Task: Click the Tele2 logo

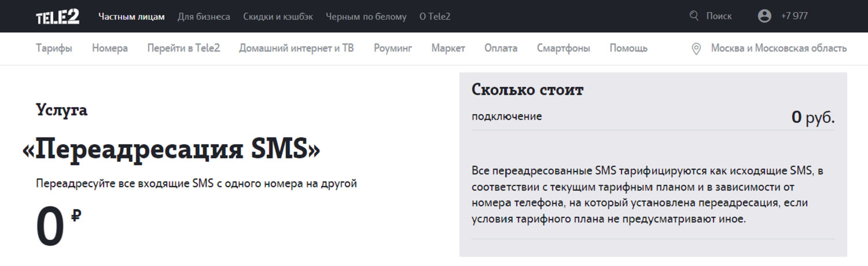Action: [57, 16]
